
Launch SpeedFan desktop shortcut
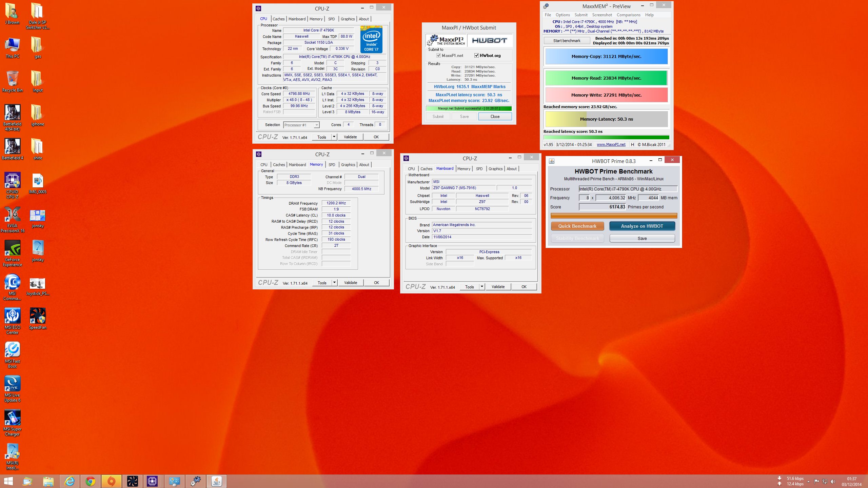38,319
